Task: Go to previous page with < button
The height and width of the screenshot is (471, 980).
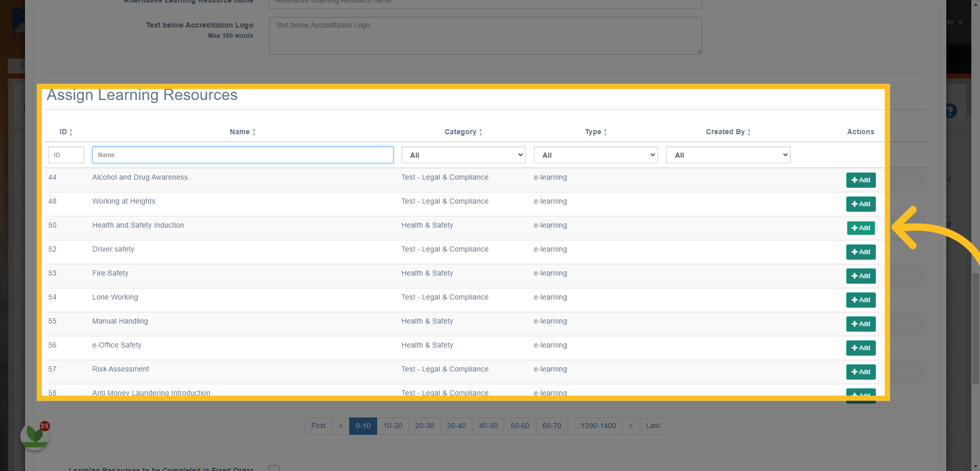Action: [x=340, y=426]
